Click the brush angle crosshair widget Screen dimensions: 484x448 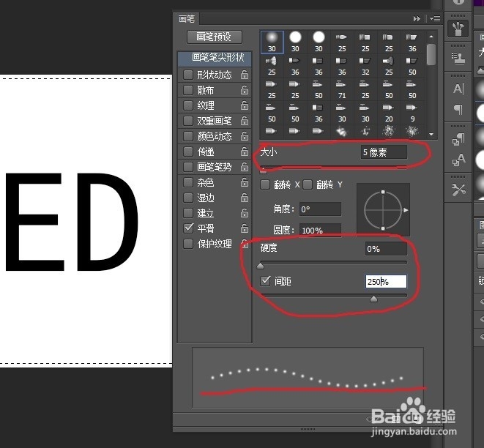coord(383,210)
